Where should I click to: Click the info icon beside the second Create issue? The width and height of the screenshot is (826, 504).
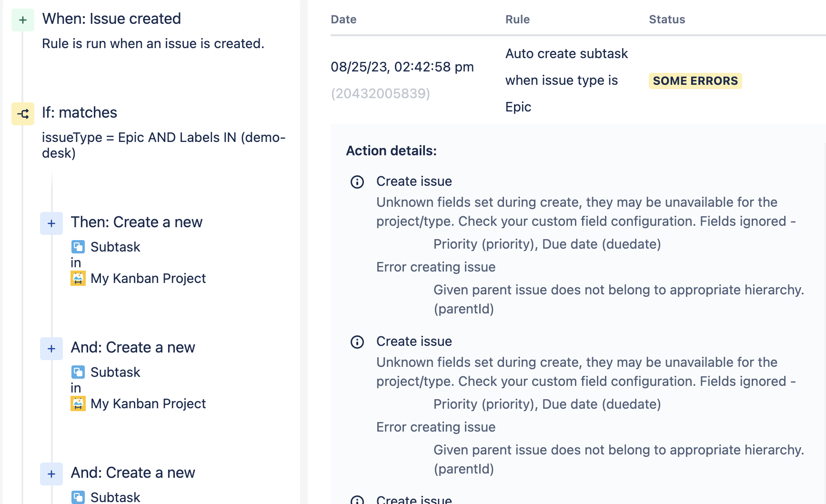pos(357,342)
